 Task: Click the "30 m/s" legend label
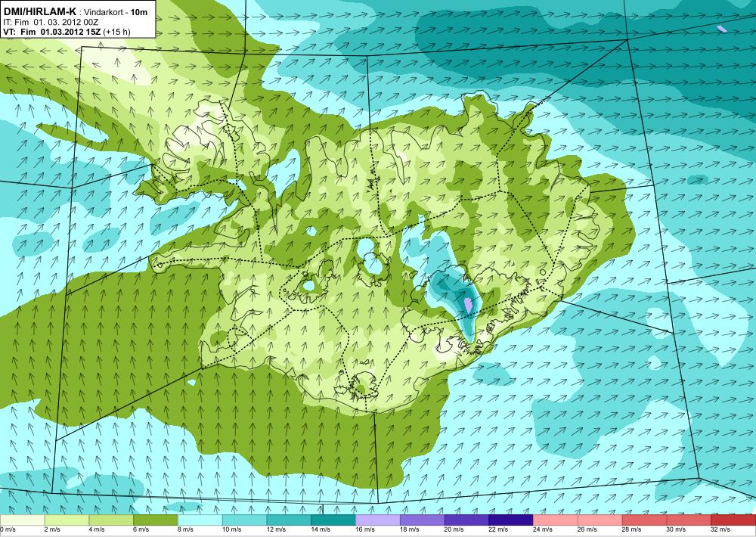click(675, 529)
